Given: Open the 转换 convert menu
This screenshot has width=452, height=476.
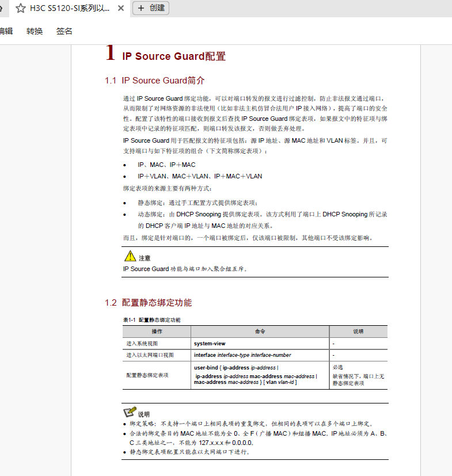Looking at the screenshot, I should [35, 31].
